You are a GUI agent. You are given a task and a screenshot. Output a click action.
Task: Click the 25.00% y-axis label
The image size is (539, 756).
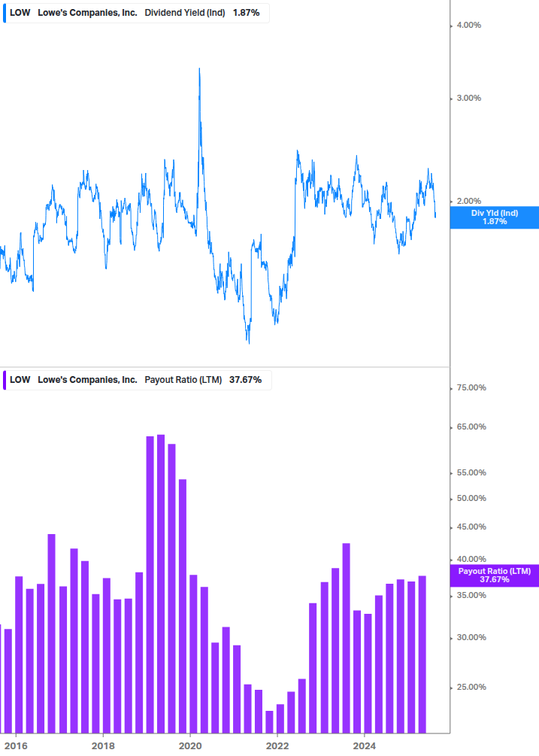click(471, 687)
